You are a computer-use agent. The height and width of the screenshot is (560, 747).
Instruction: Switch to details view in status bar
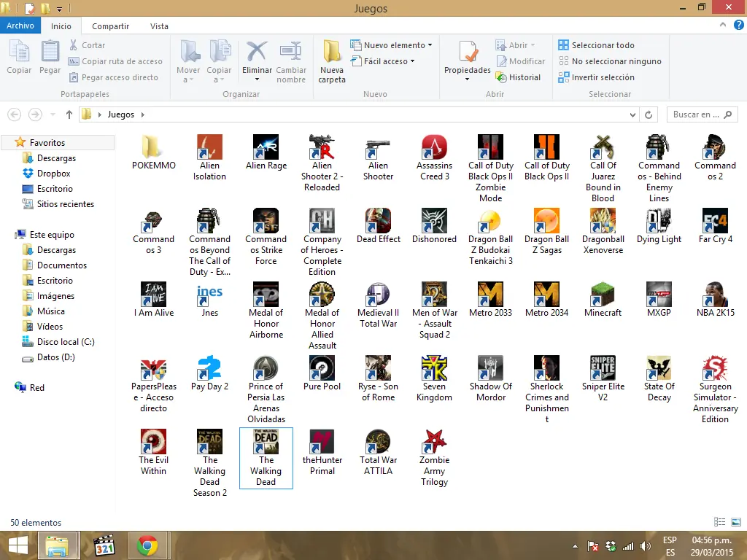click(720, 522)
